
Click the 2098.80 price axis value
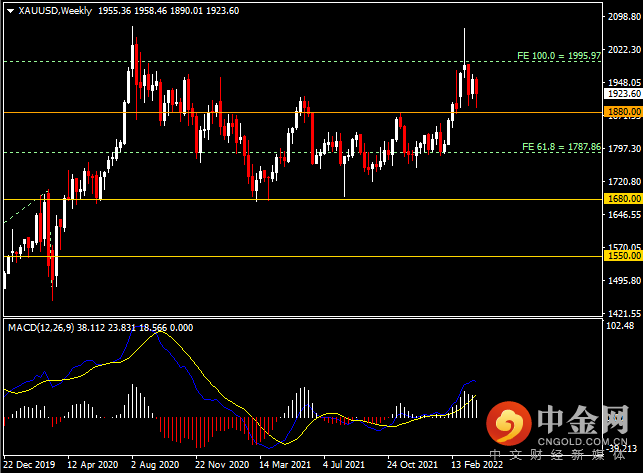click(624, 16)
